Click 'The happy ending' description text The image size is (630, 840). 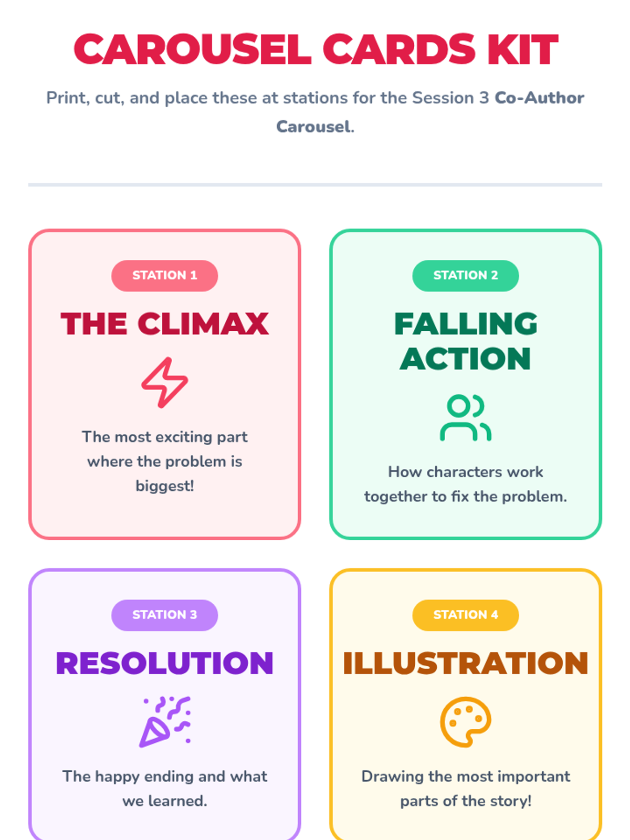(x=164, y=788)
